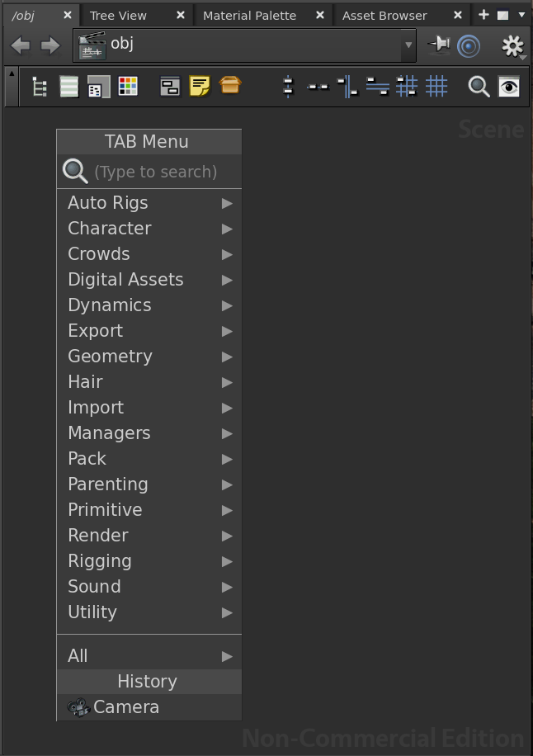The image size is (533, 756).
Task: Open the color palette icon
Action: click(x=128, y=86)
